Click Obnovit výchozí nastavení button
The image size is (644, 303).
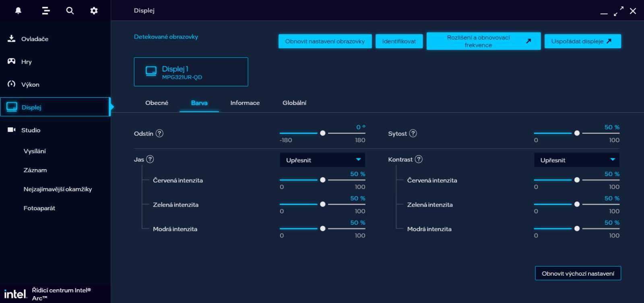pyautogui.click(x=578, y=273)
